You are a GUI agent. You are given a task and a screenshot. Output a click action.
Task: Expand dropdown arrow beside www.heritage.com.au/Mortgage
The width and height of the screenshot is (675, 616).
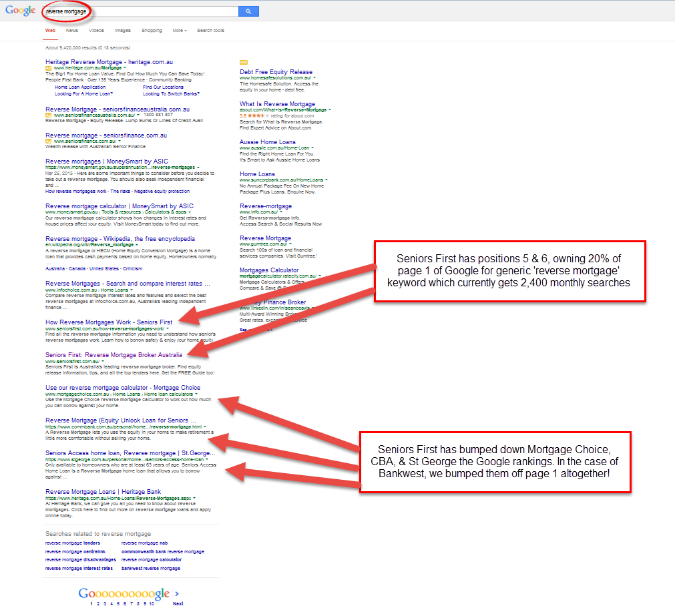click(x=125, y=68)
